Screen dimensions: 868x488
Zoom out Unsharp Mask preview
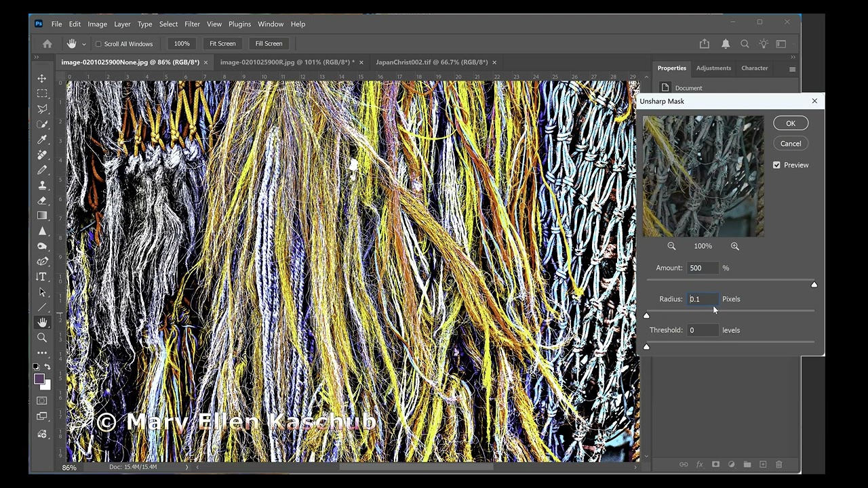tap(671, 246)
